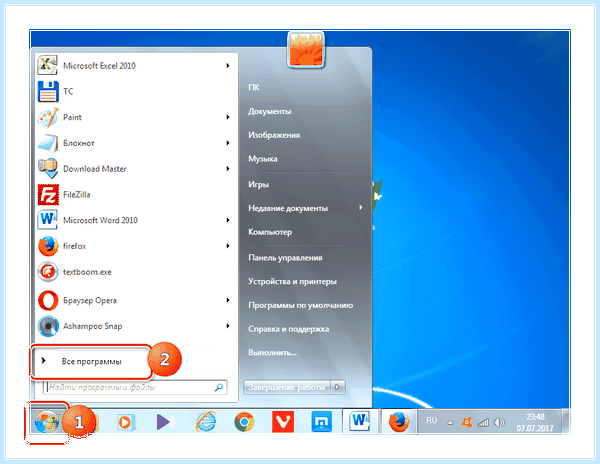Click the magnifier search icon
600x464 pixels.
tap(219, 387)
